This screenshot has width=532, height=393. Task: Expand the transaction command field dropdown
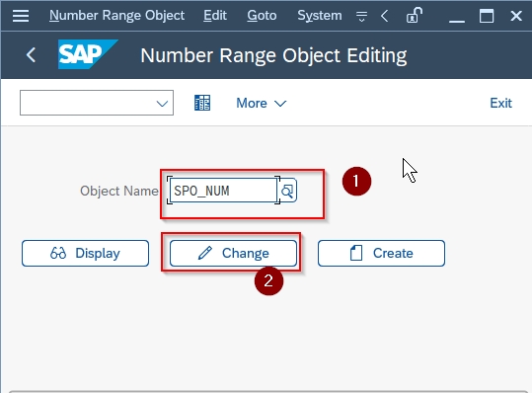162,103
